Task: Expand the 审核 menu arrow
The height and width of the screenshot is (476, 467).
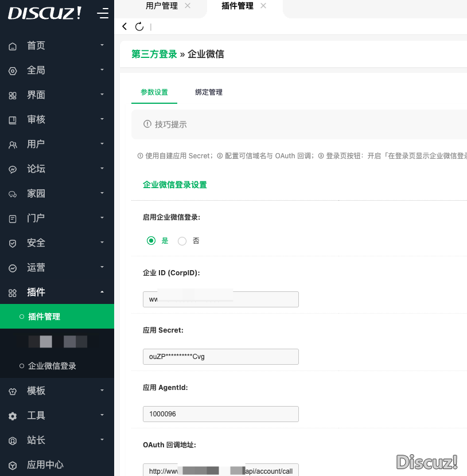Action: [102, 119]
